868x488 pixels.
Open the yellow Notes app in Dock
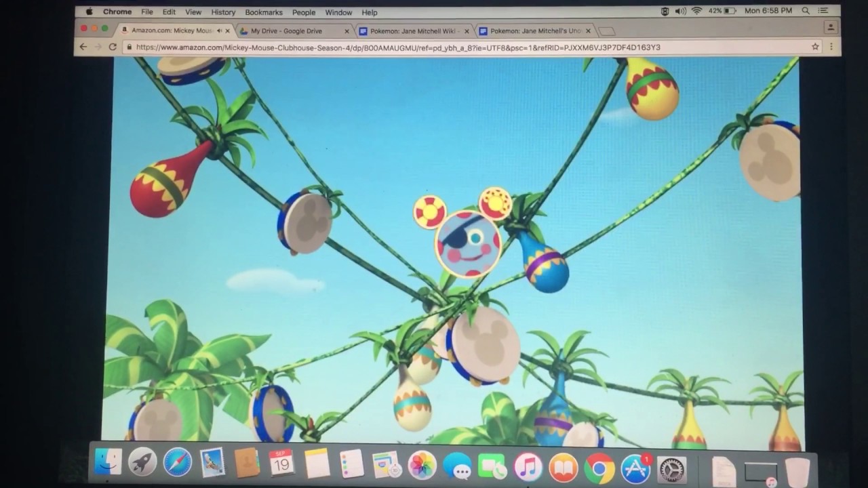pos(317,464)
